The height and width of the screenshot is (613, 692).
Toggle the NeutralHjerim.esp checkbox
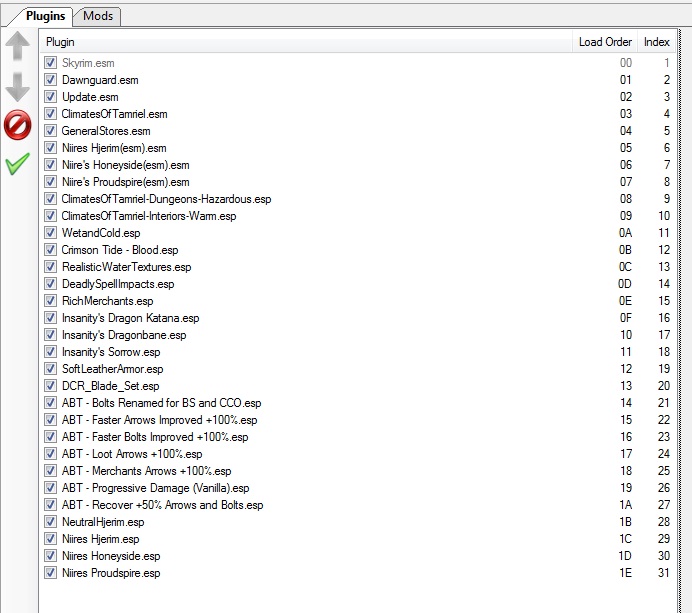tap(51, 522)
